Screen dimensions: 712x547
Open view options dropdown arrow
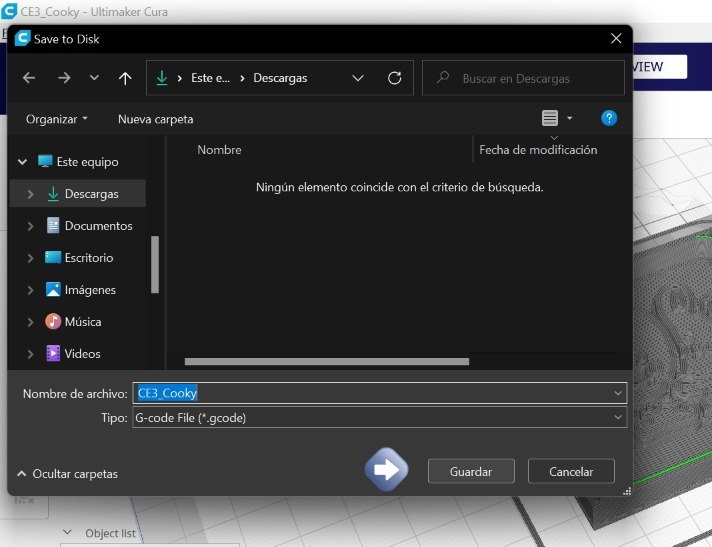point(569,118)
